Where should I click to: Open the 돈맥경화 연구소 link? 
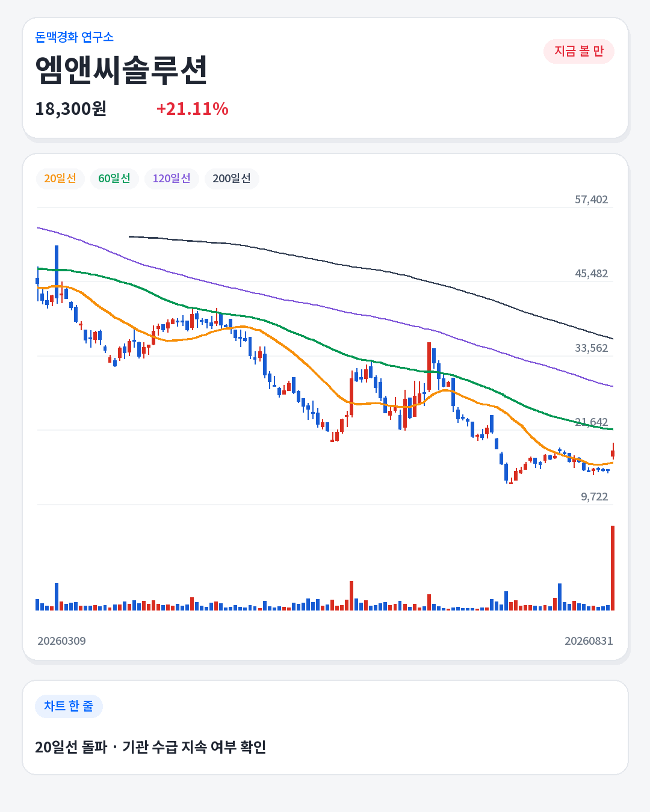74,37
